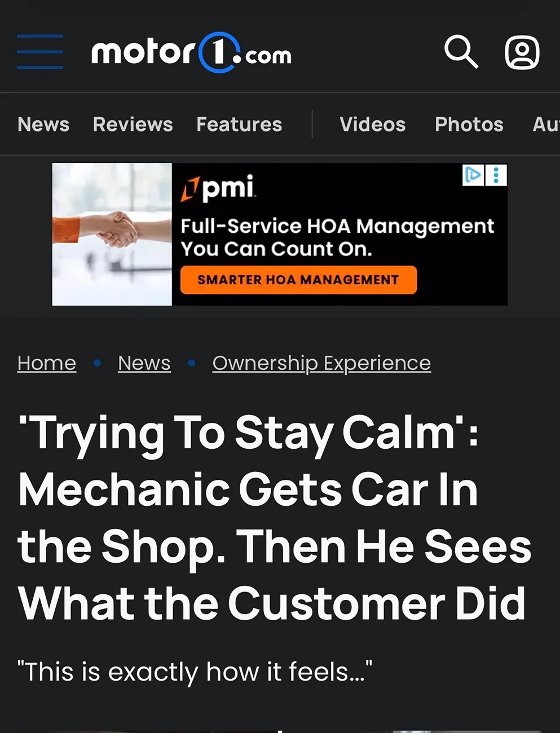Viewport: 560px width, 733px height.
Task: Switch to the Videos tab
Action: click(373, 124)
